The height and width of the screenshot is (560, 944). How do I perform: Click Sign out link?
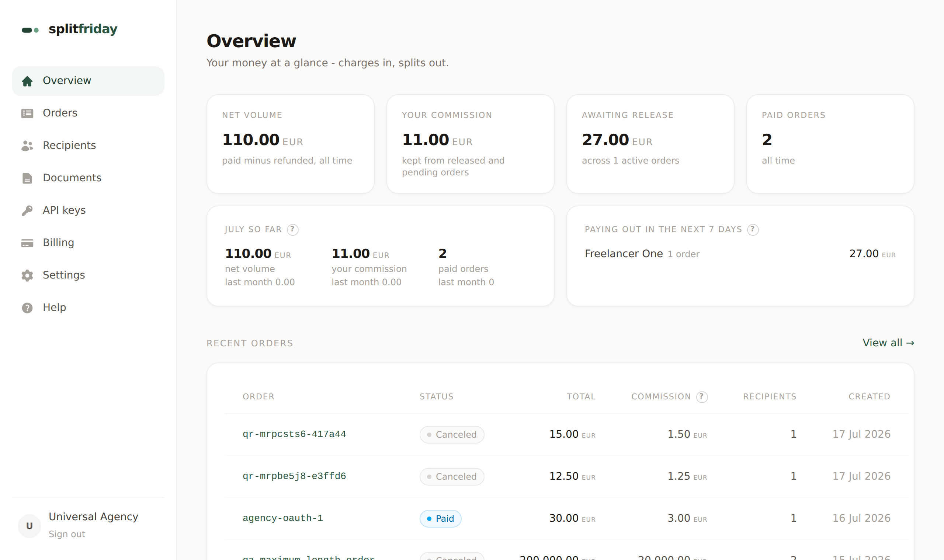point(67,534)
